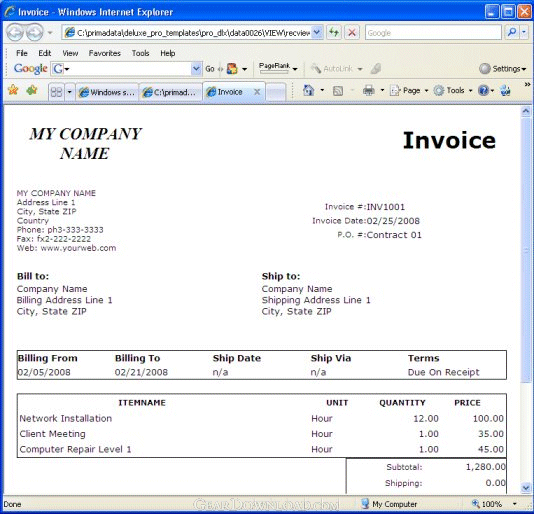Open the Home dropdown arrow

click(322, 91)
